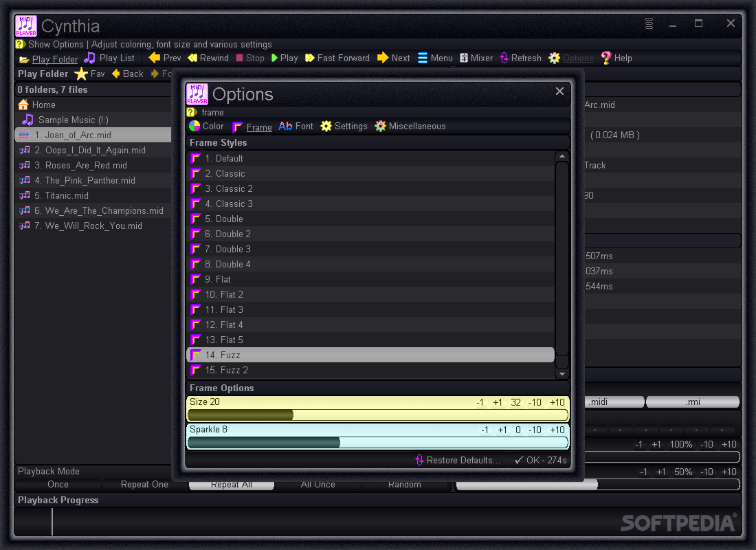
Task: Click the Play Folder folder icon
Action: (24, 60)
